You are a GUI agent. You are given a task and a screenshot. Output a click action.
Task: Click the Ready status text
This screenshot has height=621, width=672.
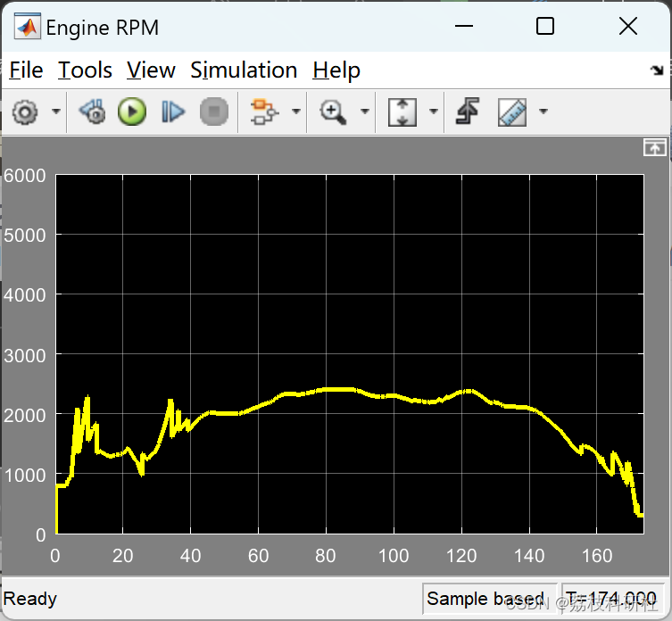30,599
